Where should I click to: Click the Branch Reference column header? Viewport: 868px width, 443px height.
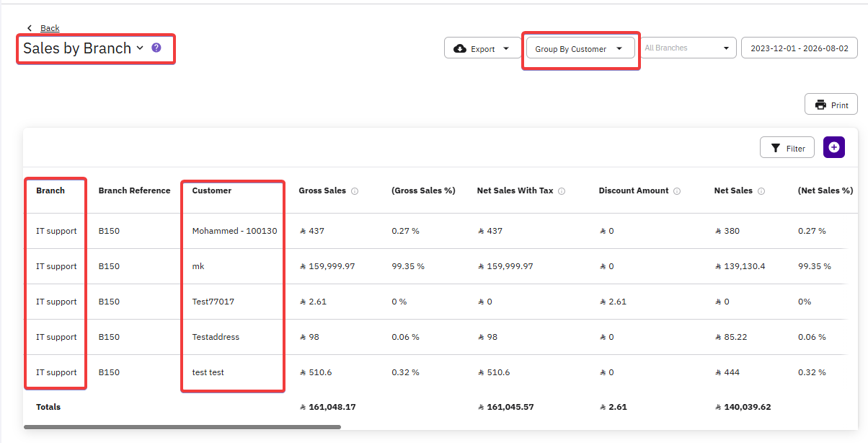pos(135,190)
